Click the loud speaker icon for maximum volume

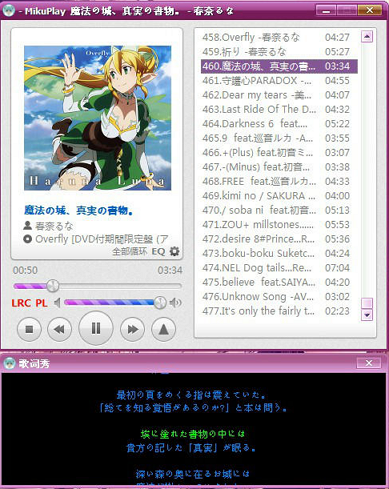175,303
